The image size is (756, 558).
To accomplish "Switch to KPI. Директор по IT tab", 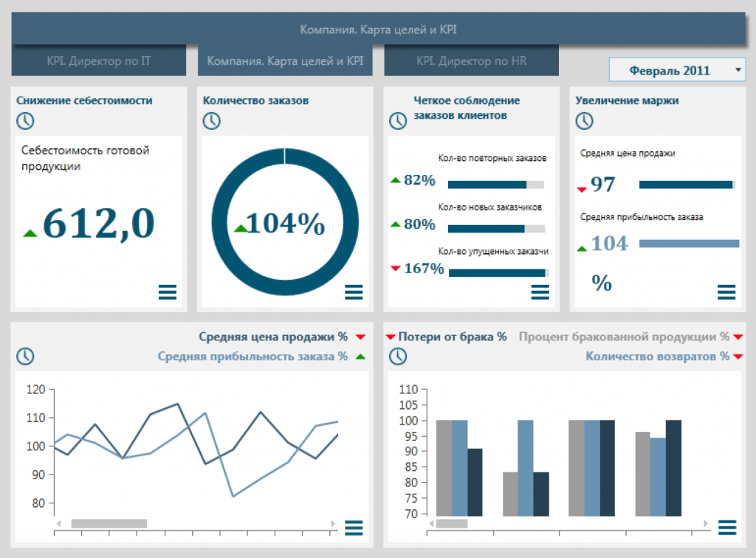I will 99,61.
